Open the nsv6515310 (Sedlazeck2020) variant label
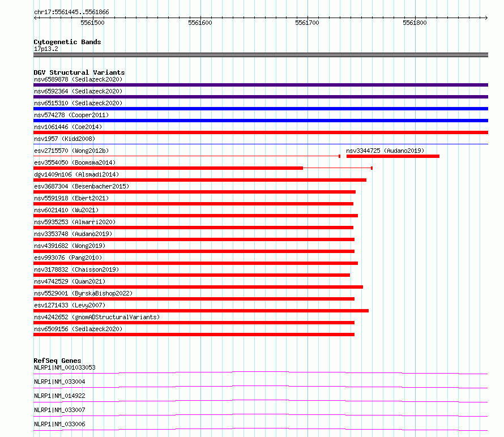Image resolution: width=504 pixels, height=437 pixels. tap(78, 103)
